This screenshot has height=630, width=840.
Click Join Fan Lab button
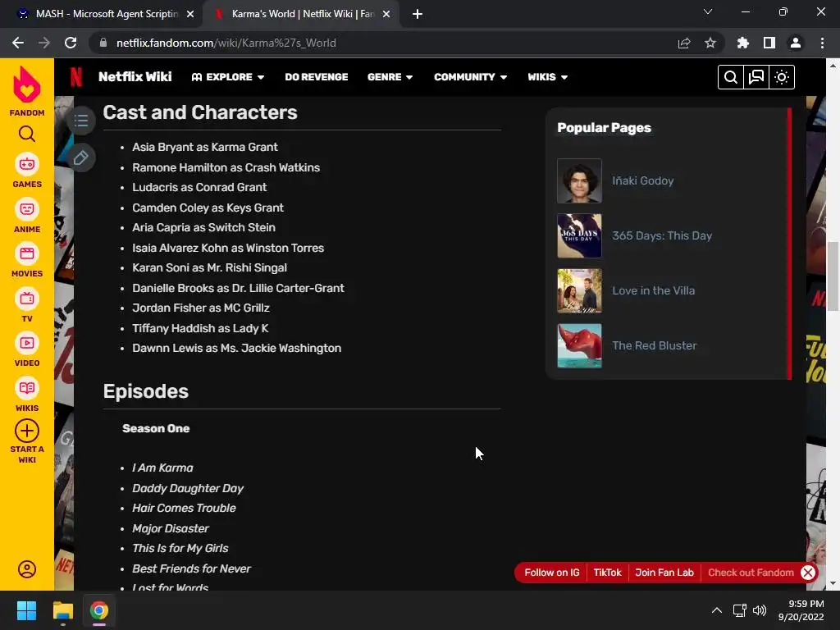click(x=664, y=572)
